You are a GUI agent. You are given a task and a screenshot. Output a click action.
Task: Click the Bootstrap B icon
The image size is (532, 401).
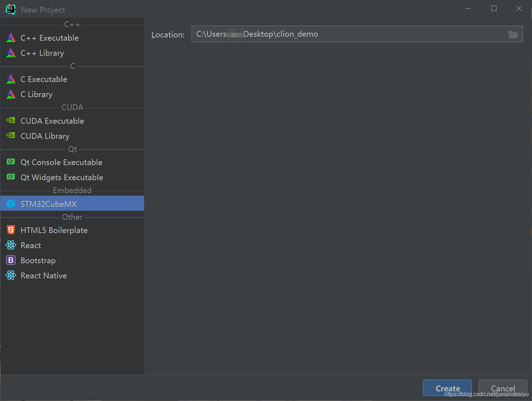[11, 260]
